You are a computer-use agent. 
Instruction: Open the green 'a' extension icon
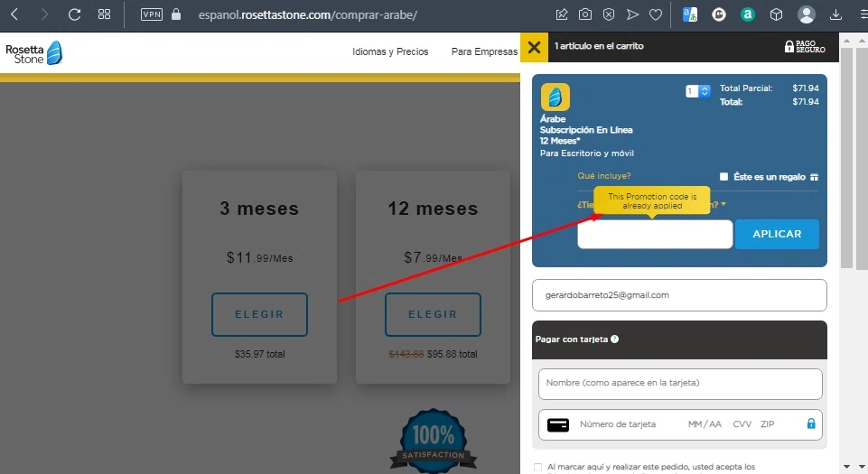[747, 15]
